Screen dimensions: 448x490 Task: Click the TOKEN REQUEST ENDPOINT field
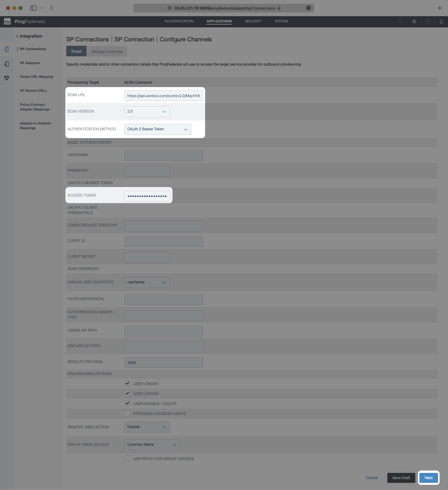(164, 226)
